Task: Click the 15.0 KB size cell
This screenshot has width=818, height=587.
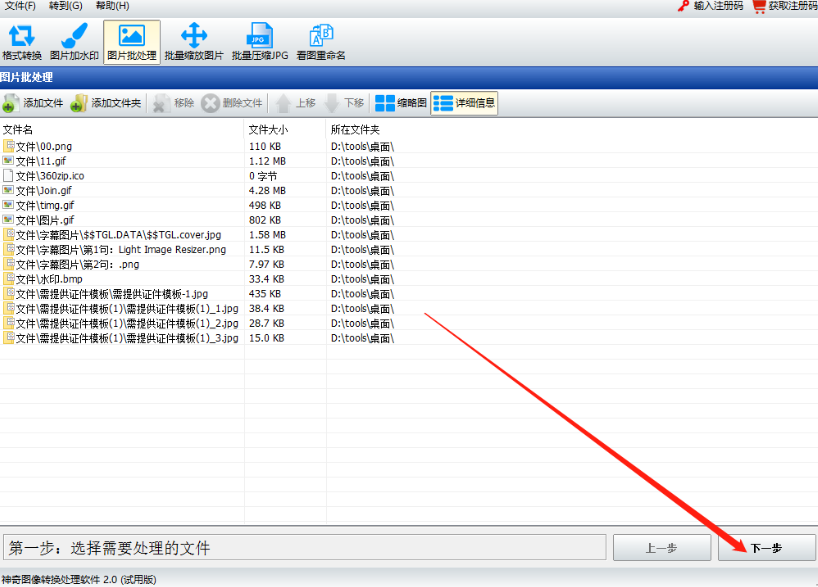Action: pos(266,338)
